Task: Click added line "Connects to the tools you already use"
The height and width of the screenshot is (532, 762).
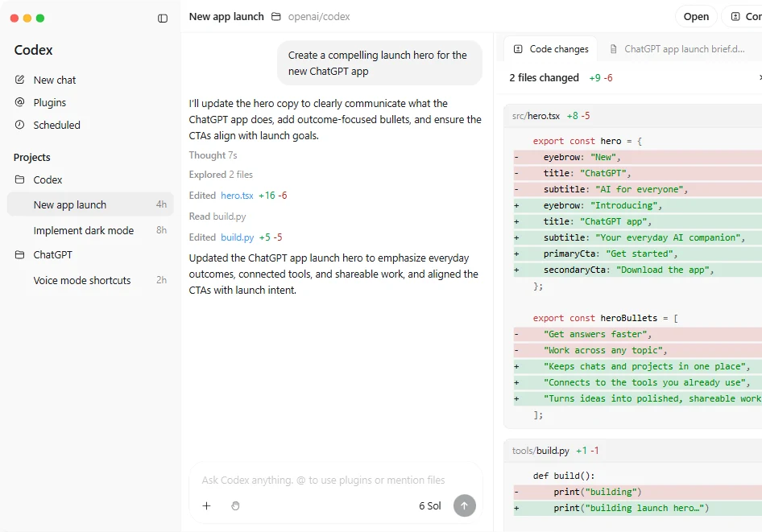Action: coord(638,382)
